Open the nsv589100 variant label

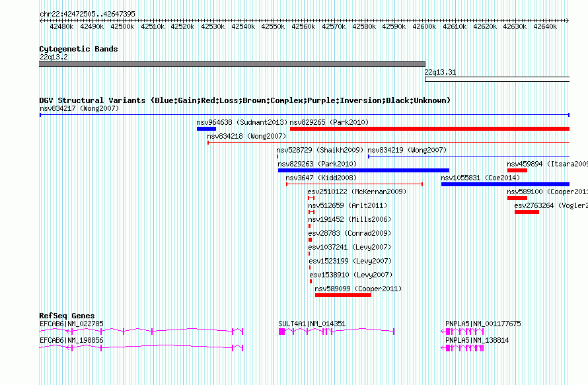pyautogui.click(x=547, y=192)
